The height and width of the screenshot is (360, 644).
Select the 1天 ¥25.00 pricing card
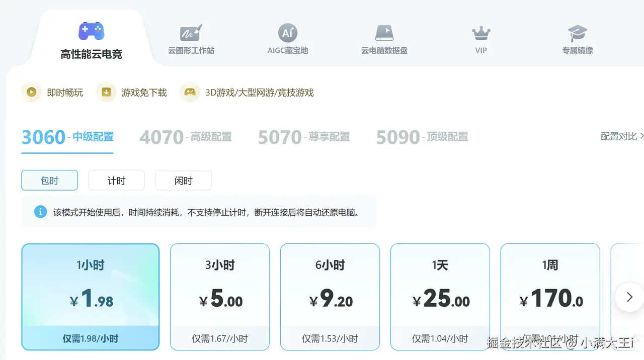click(x=440, y=297)
